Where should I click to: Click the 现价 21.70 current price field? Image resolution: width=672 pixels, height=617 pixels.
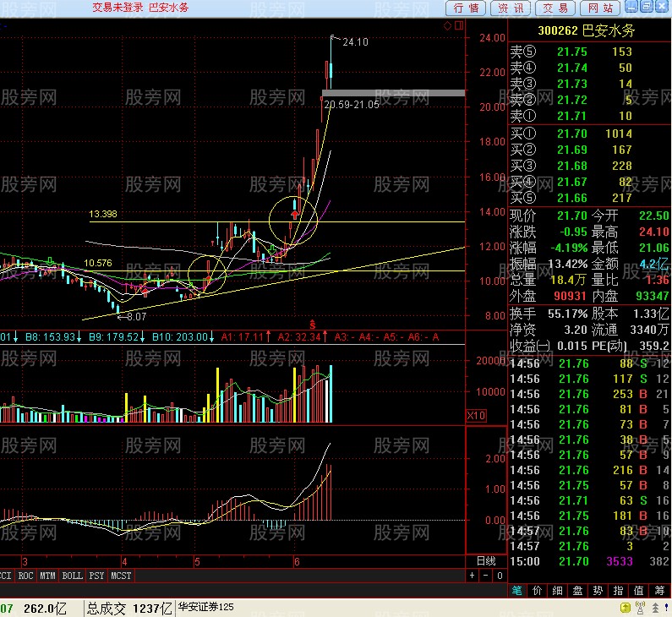point(549,216)
